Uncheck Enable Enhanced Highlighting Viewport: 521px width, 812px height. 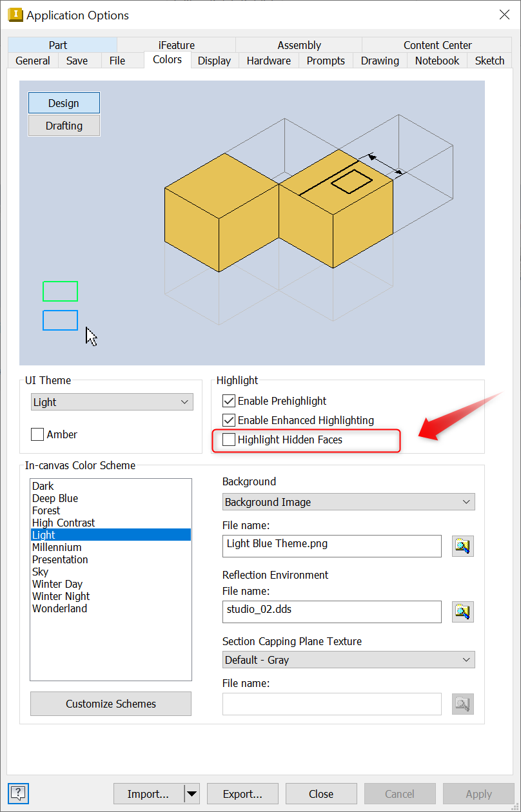click(229, 420)
